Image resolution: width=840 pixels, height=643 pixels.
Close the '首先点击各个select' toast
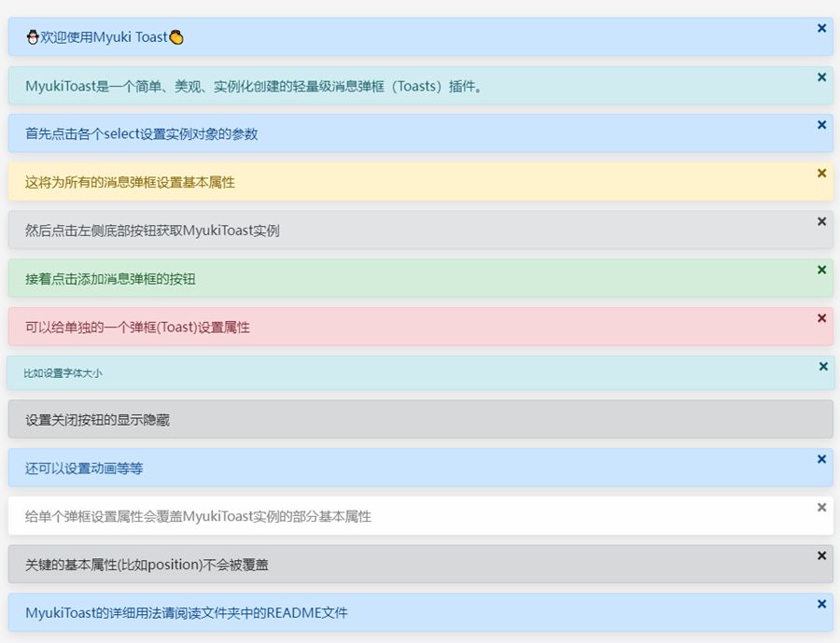tap(821, 124)
